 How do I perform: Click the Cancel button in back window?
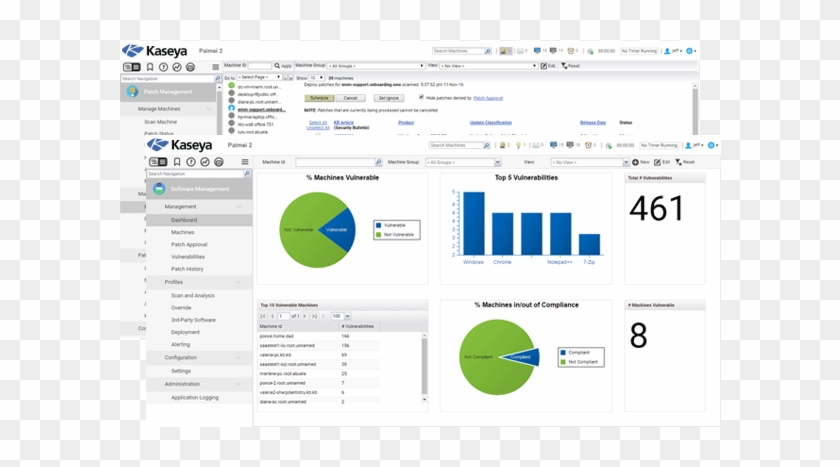350,98
